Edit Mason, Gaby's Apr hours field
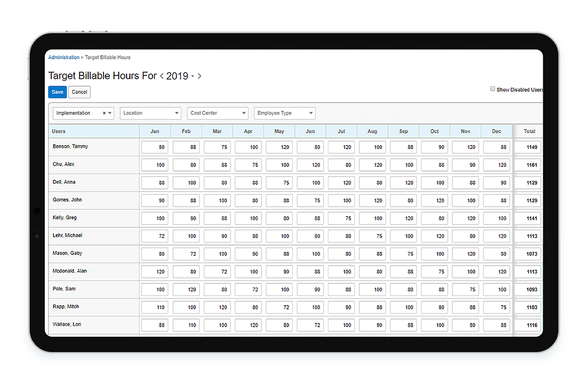The width and height of the screenshot is (588, 392). pos(248,254)
